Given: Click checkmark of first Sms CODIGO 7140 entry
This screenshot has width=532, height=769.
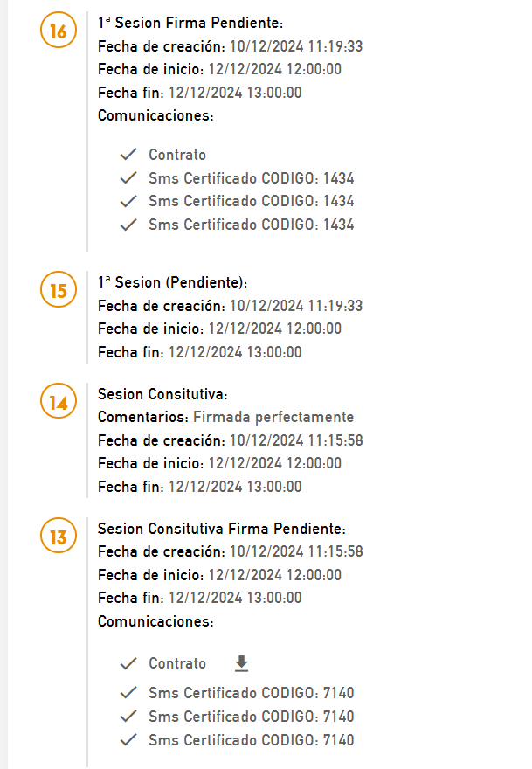Looking at the screenshot, I should pyautogui.click(x=129, y=693).
